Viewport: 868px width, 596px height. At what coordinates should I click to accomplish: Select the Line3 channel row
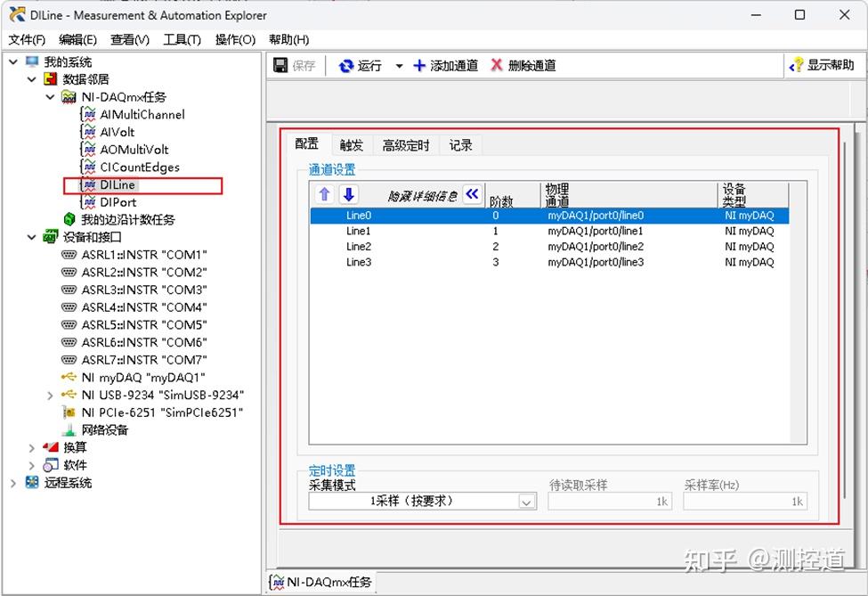(549, 262)
